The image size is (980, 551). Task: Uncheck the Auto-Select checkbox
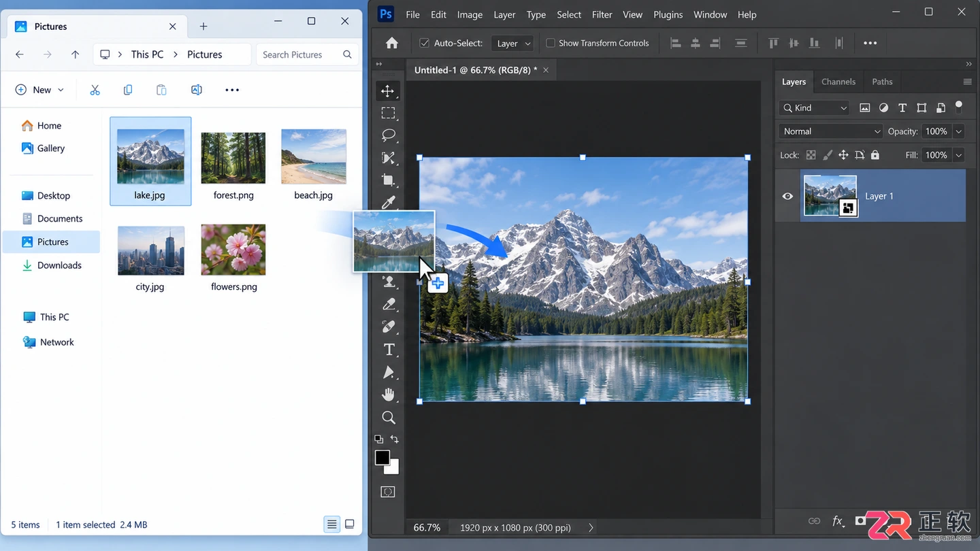[x=425, y=43]
